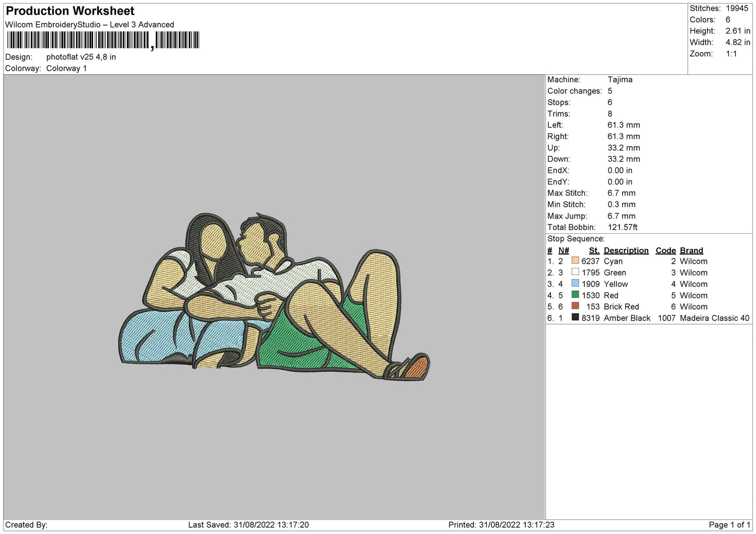Click the Zoom value 1:1
Viewport: 756px width, 534px height.
[x=731, y=54]
